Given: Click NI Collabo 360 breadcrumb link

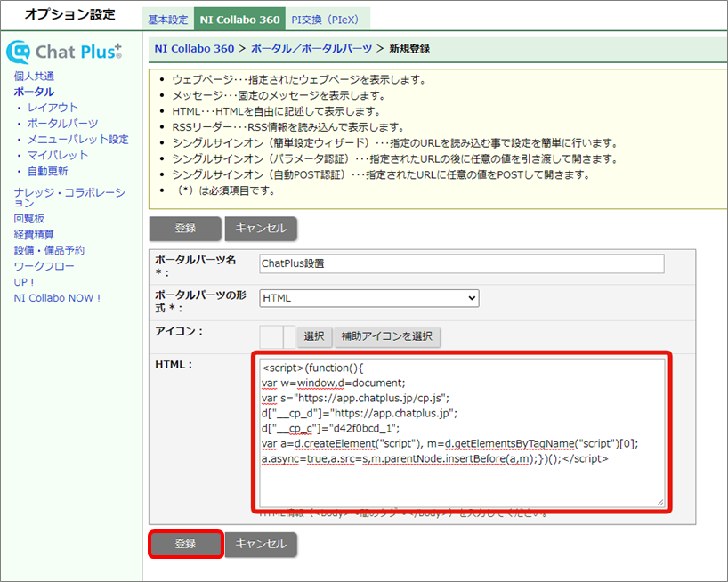Looking at the screenshot, I should (x=194, y=49).
